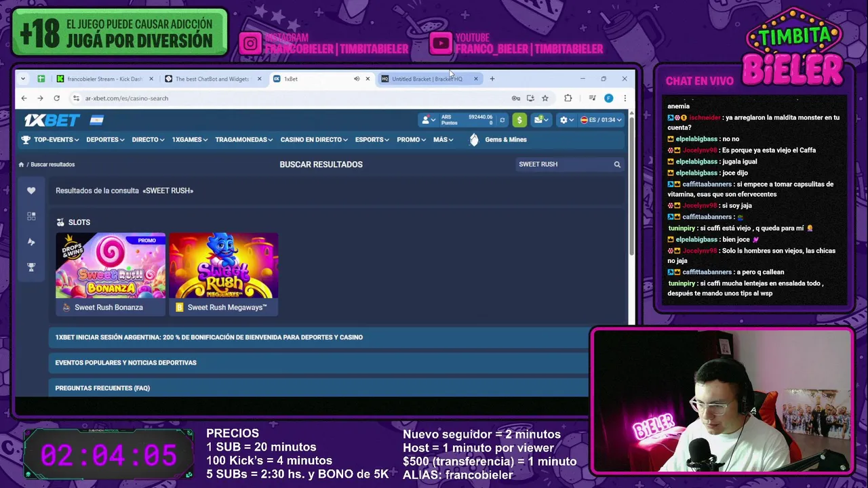Open the site info icon beside URL

pyautogui.click(x=76, y=98)
